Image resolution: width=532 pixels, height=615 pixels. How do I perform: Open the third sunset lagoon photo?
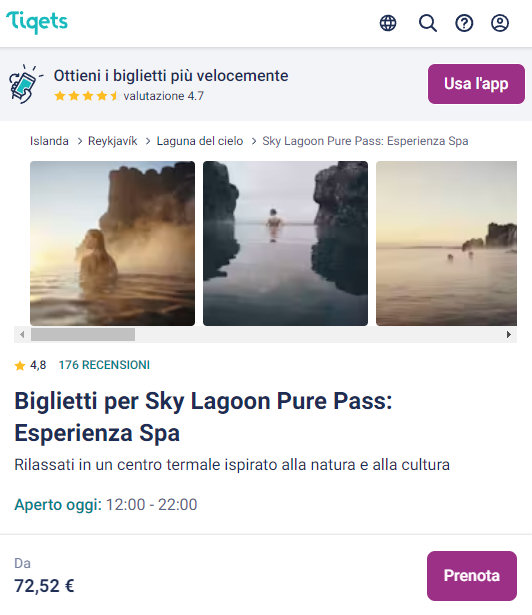tap(446, 243)
